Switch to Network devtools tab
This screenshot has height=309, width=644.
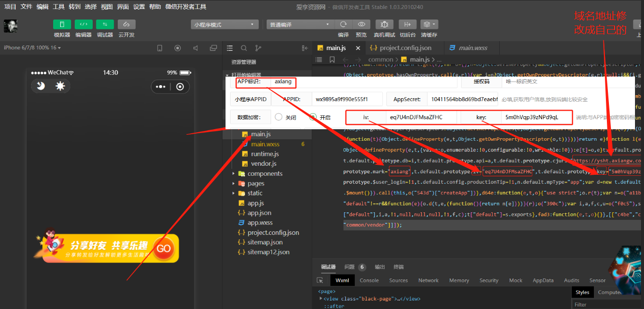tap(428, 280)
